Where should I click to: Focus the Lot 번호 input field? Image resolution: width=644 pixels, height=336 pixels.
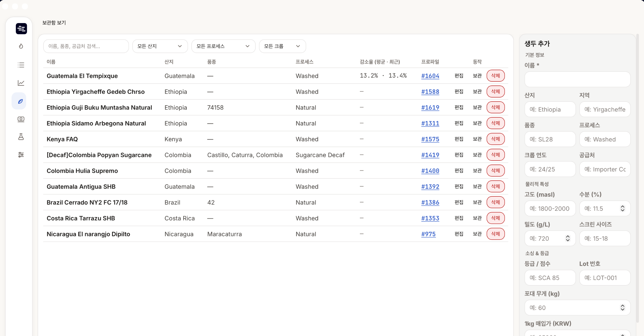point(605,278)
